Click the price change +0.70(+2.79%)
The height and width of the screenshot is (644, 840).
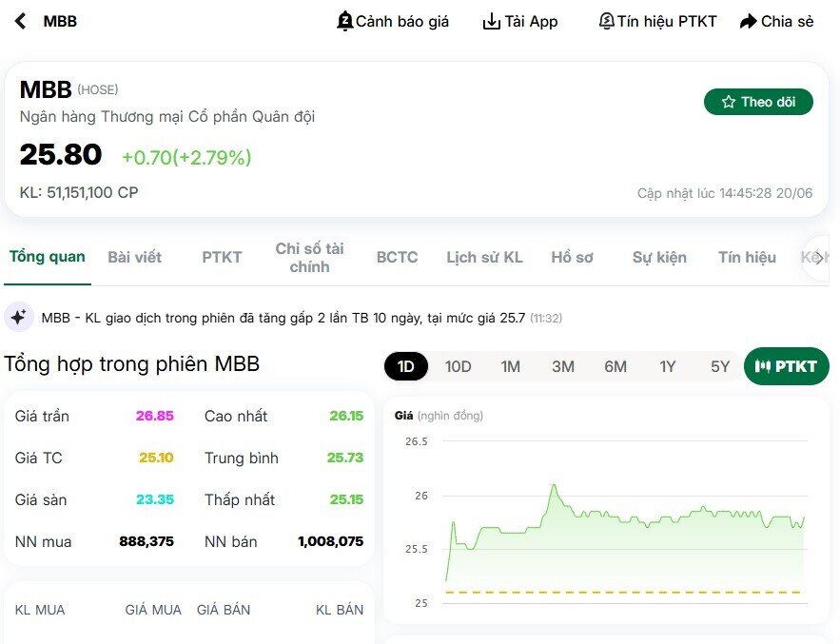pos(186,158)
